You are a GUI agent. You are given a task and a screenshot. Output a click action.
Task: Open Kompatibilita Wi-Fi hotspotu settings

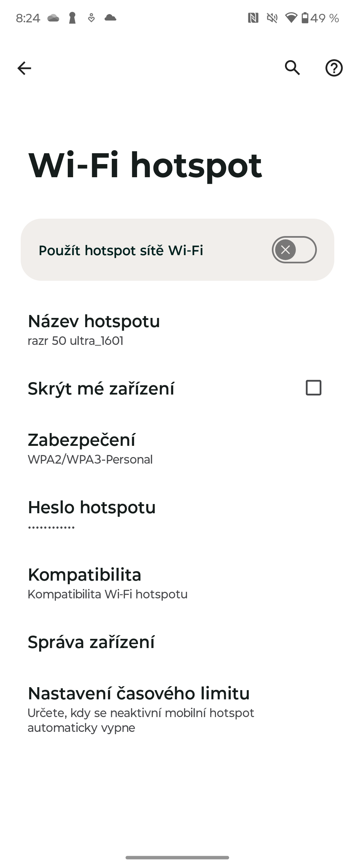pyautogui.click(x=107, y=583)
